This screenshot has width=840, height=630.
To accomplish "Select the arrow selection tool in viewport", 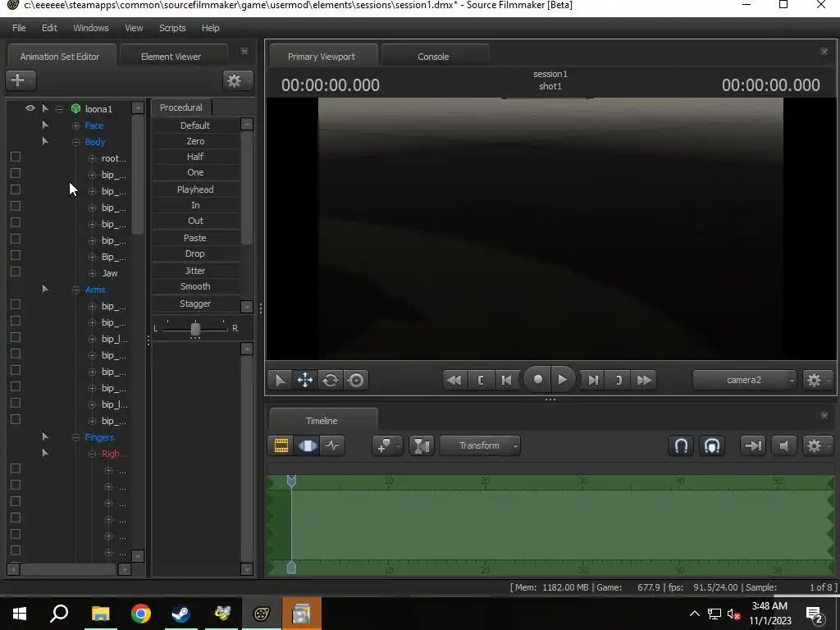I will (x=281, y=381).
